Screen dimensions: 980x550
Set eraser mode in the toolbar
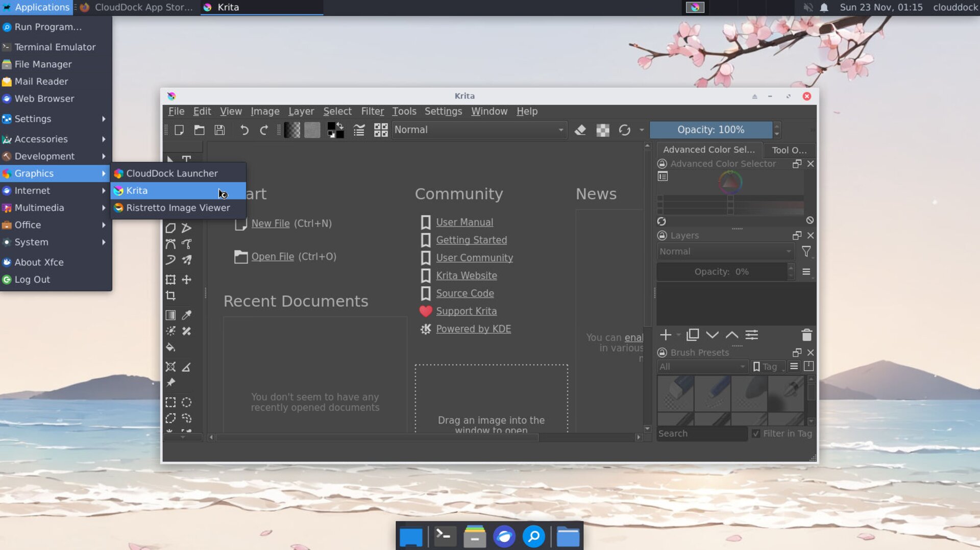tap(580, 130)
